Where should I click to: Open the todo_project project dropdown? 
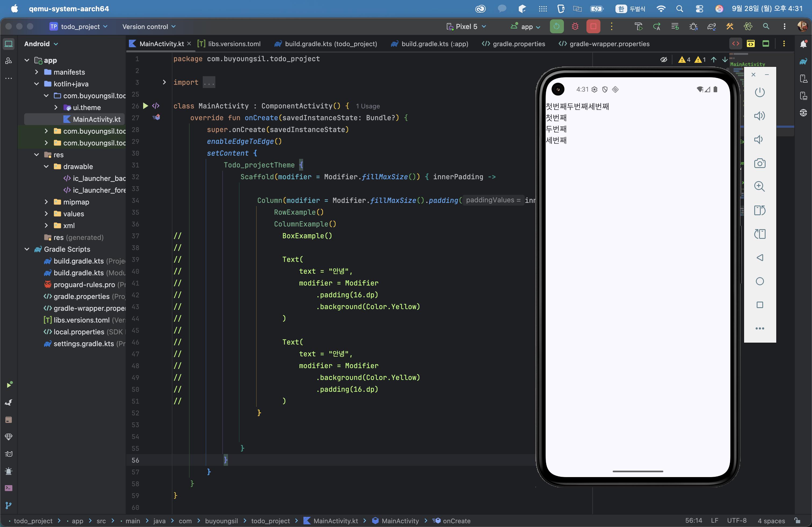[78, 27]
